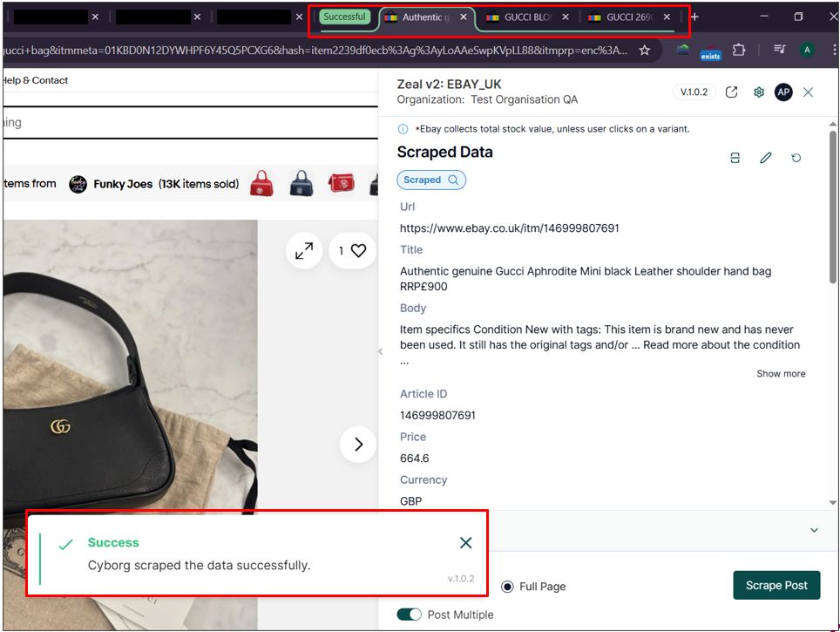Open the browser menu three-dots icon
840x632 pixels.
[834, 50]
